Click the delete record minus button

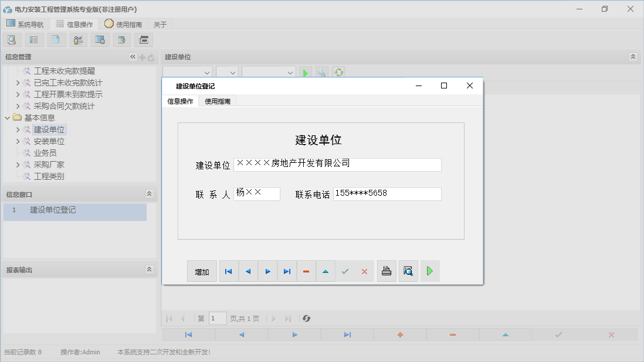(x=306, y=271)
